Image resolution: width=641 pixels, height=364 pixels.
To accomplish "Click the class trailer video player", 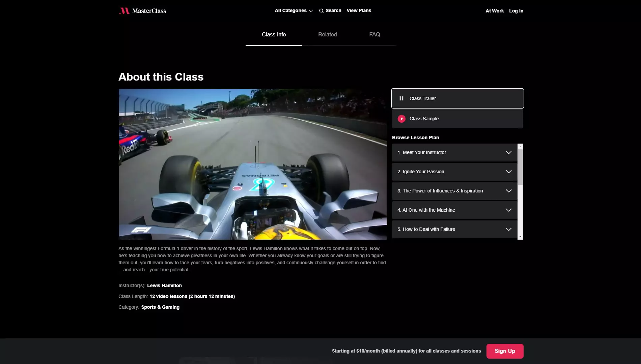I will [252, 164].
